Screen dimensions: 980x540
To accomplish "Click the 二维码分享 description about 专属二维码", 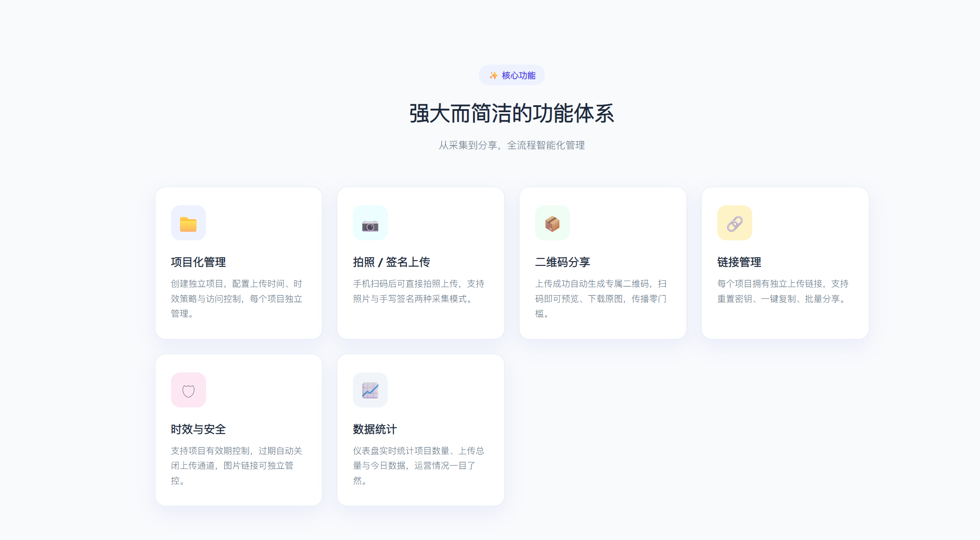I will pyautogui.click(x=601, y=299).
